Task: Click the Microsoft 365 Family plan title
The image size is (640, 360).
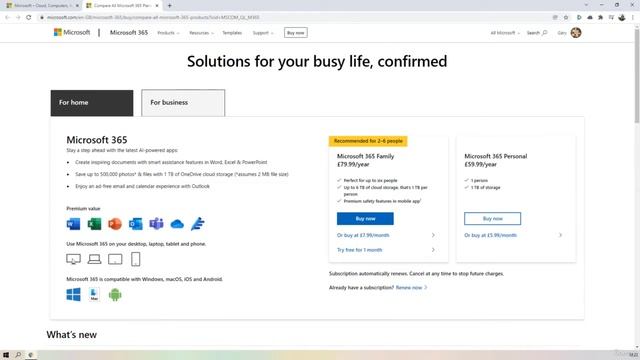Action: [365, 156]
